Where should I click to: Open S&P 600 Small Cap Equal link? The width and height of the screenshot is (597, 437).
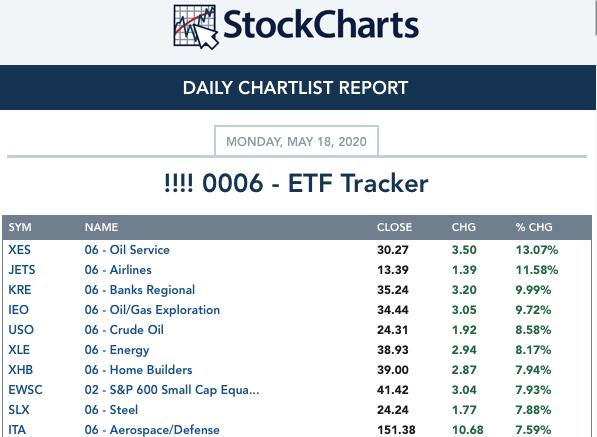tap(172, 390)
